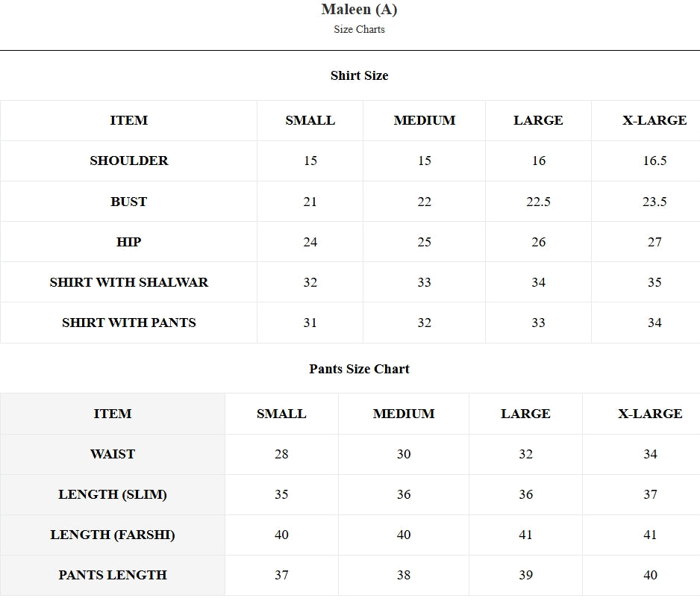Click the WAIST row label
700x613 pixels.
[x=113, y=455]
